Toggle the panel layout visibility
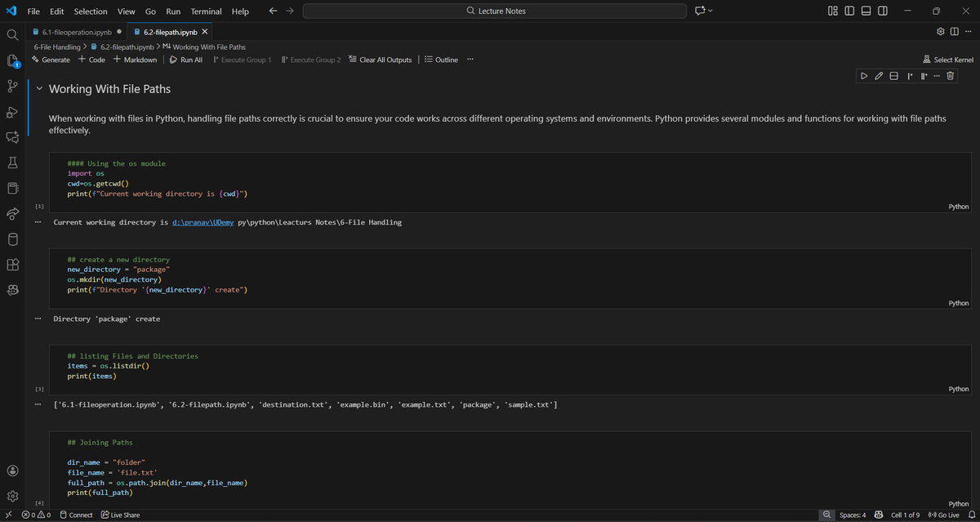The image size is (980, 522). tap(866, 11)
